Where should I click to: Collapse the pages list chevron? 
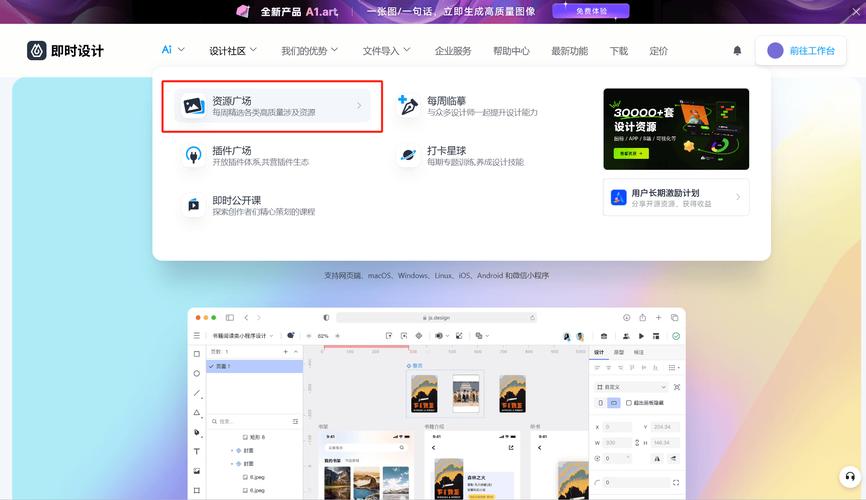click(x=295, y=351)
